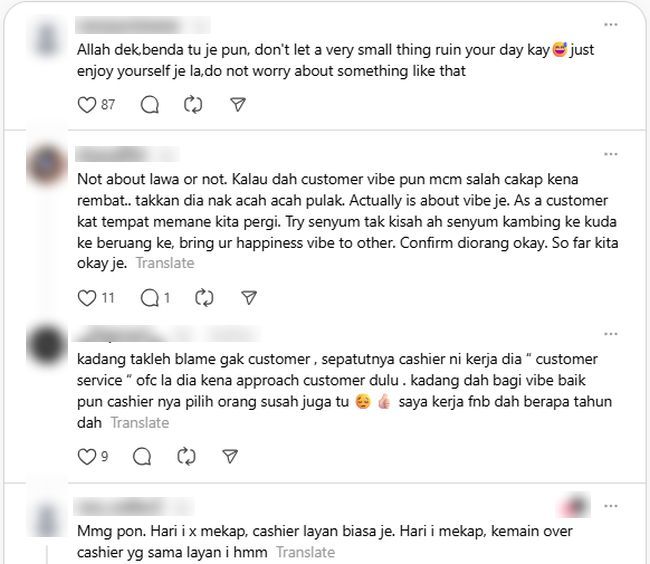Viewport: 650px width, 564px height.
Task: Open more options for the first comment
Action: (x=611, y=25)
